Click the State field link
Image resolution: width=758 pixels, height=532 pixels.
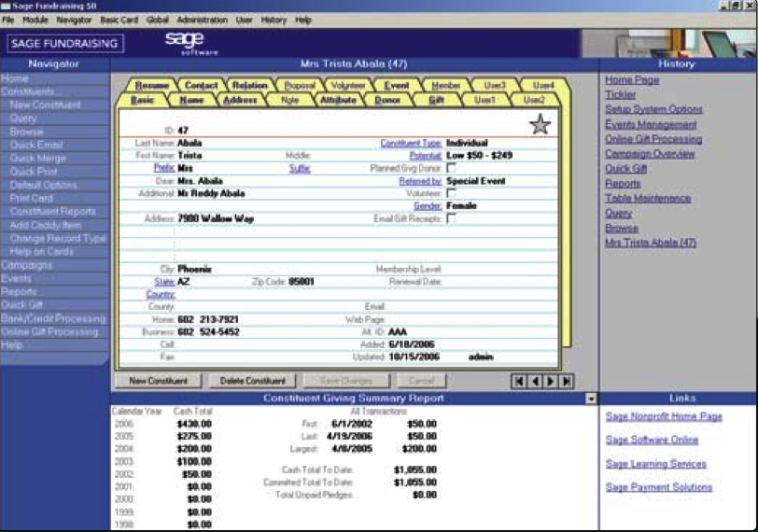coord(164,282)
